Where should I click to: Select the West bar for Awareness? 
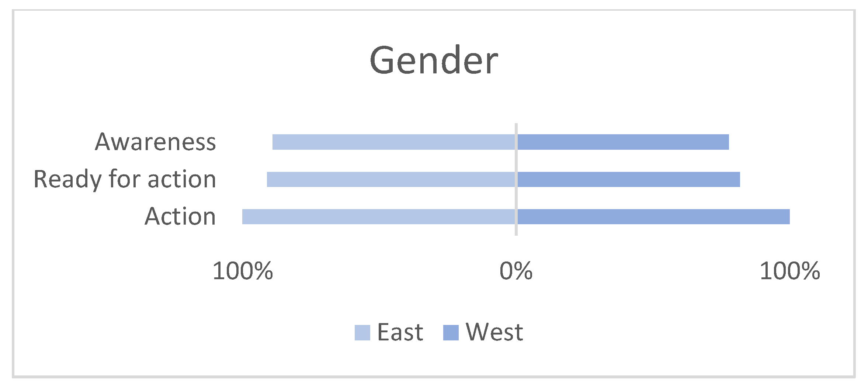(623, 142)
